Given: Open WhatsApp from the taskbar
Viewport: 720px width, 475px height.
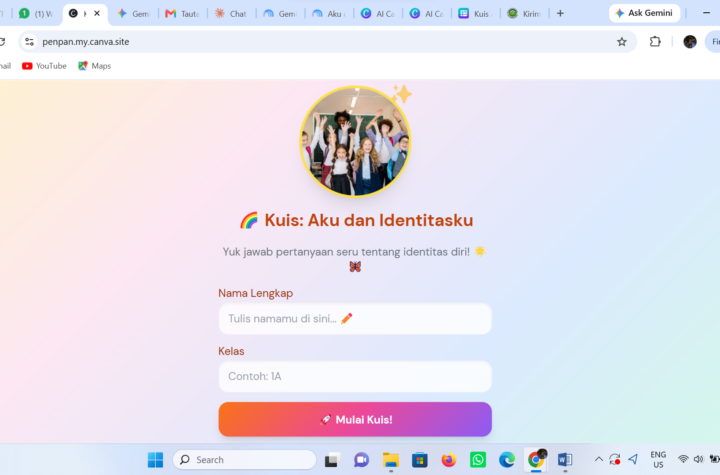Looking at the screenshot, I should 478,459.
